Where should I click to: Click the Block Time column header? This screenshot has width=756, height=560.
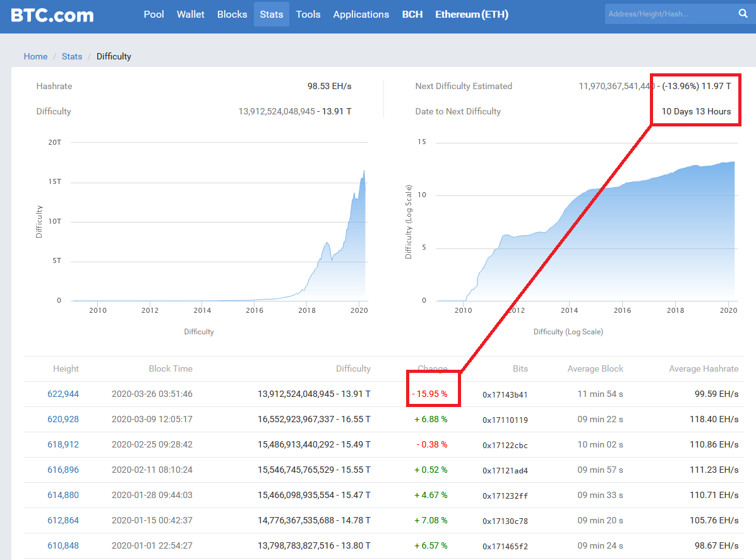pos(171,368)
